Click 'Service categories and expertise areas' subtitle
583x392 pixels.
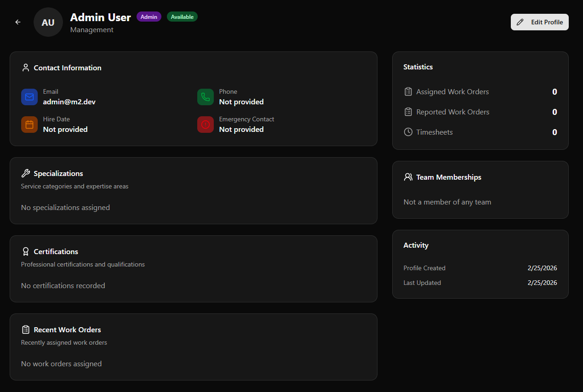(75, 186)
